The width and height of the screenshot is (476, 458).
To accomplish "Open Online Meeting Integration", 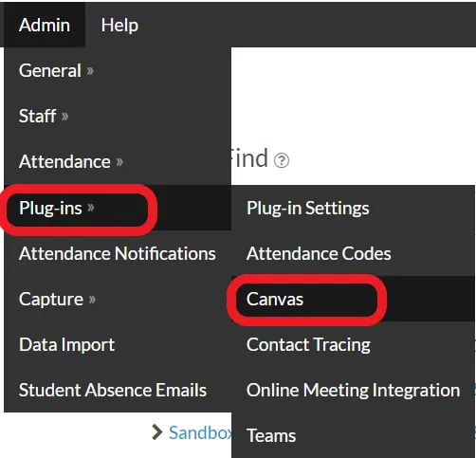I will [x=353, y=390].
